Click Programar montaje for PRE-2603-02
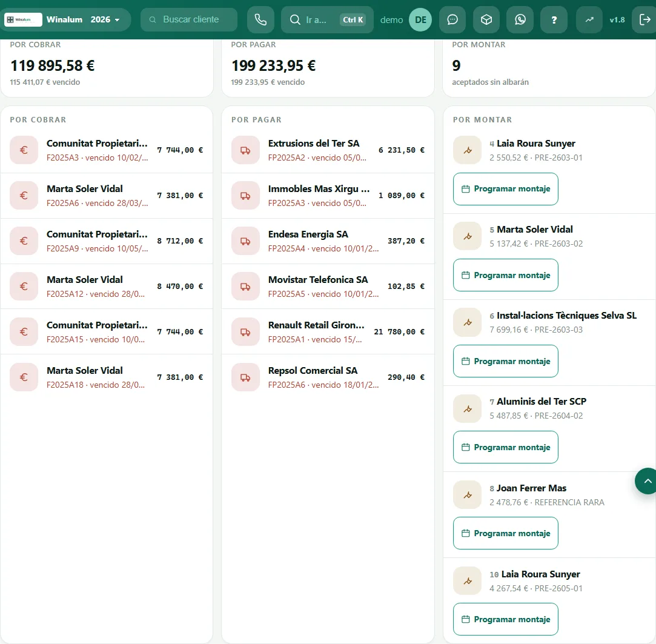Image resolution: width=656 pixels, height=644 pixels. [505, 275]
